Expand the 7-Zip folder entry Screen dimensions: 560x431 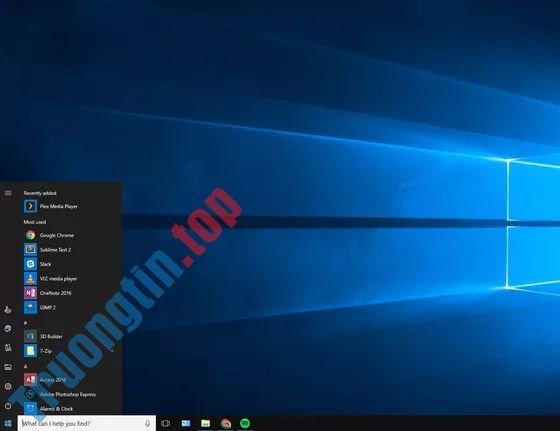69,351
